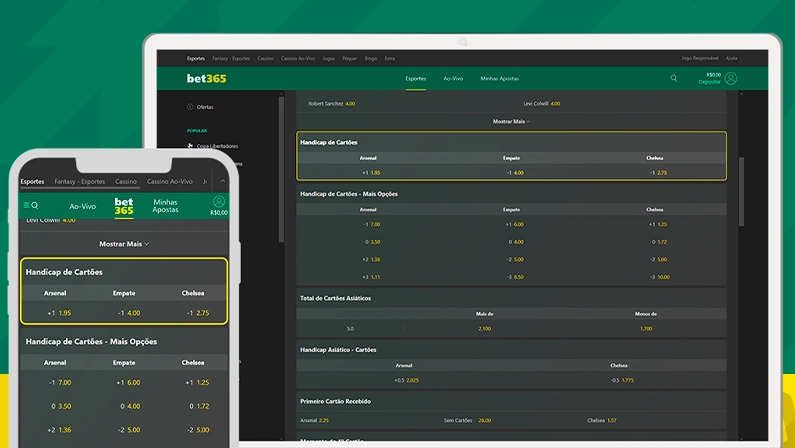Select Chelsea -3 10.00 on the laptop

(x=660, y=277)
